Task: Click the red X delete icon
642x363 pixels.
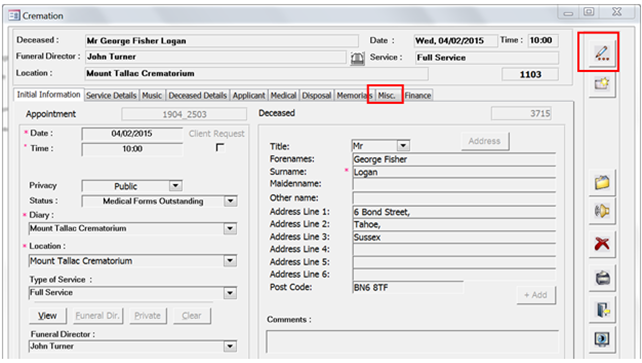Action: [x=602, y=244]
